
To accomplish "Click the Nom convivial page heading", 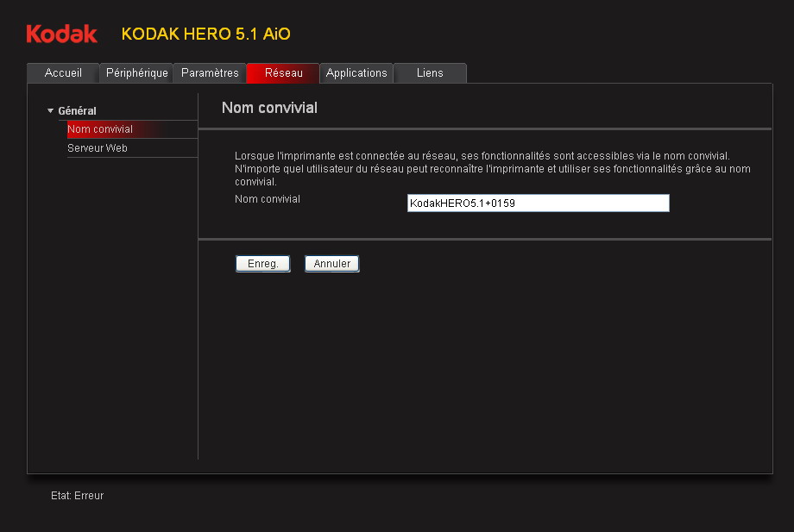I will [x=269, y=108].
